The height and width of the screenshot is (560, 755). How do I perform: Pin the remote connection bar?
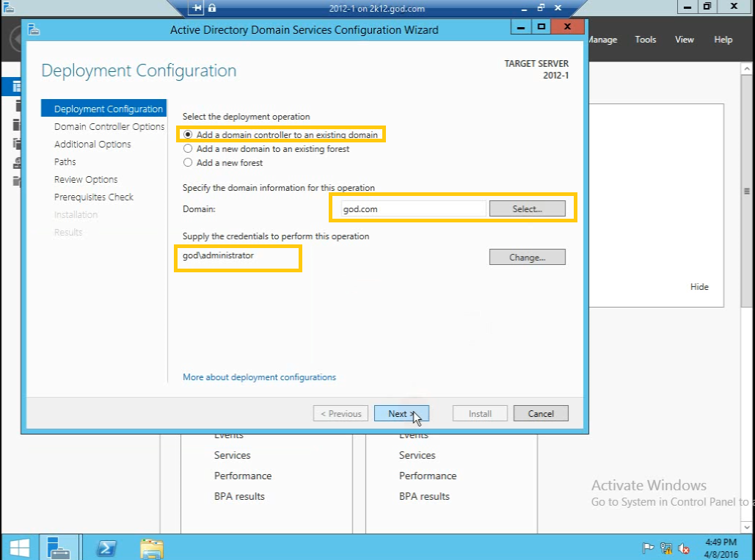197,7
